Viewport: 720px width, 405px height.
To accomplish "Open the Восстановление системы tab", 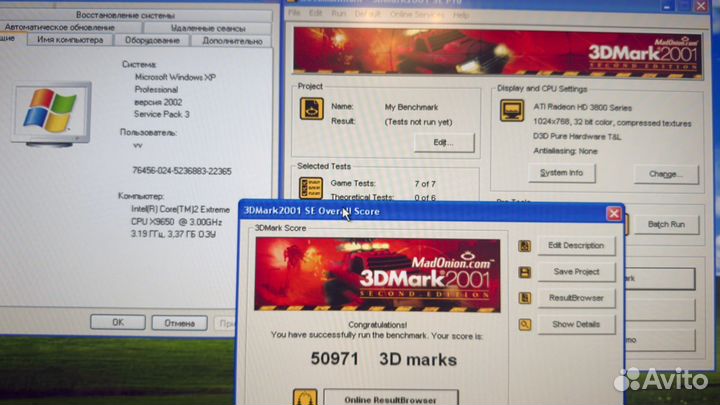I will coord(125,15).
